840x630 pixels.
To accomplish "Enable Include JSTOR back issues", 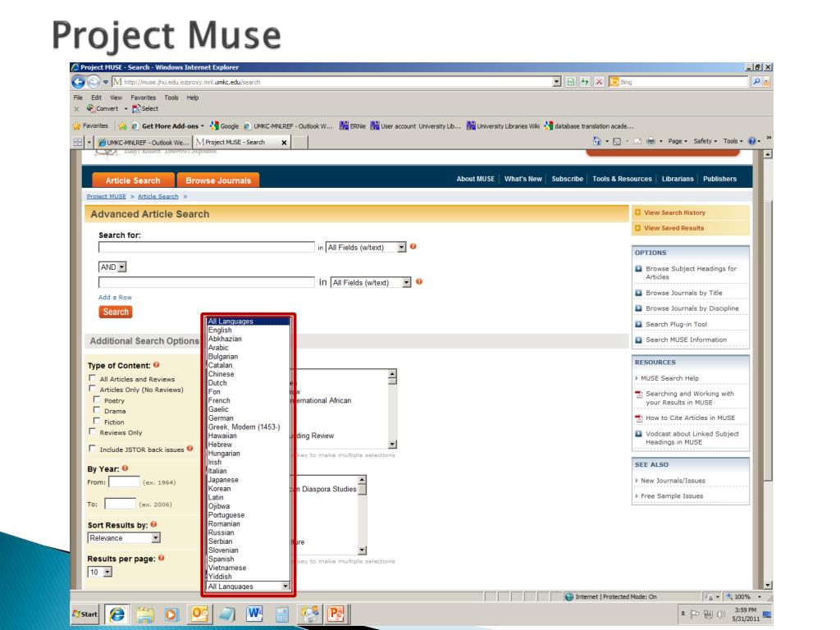I will pyautogui.click(x=92, y=449).
